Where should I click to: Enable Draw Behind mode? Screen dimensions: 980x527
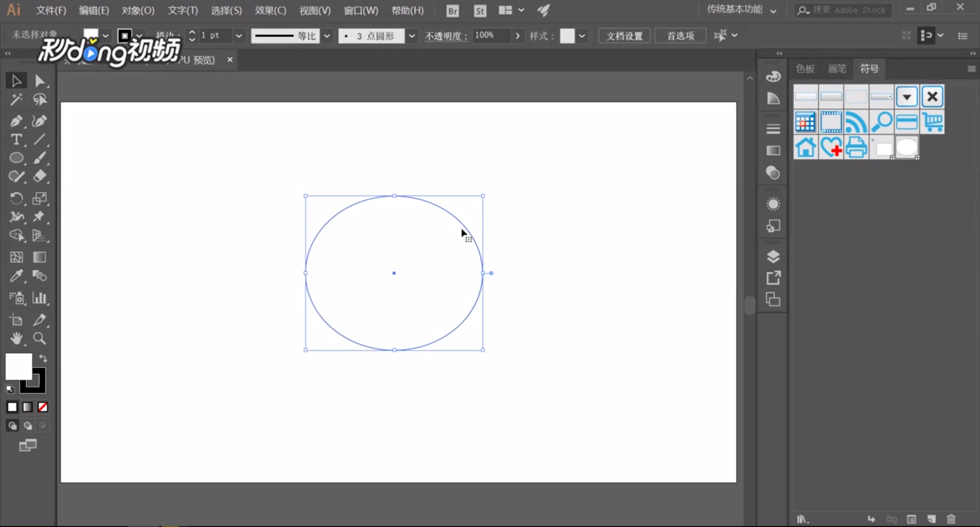tap(28, 425)
